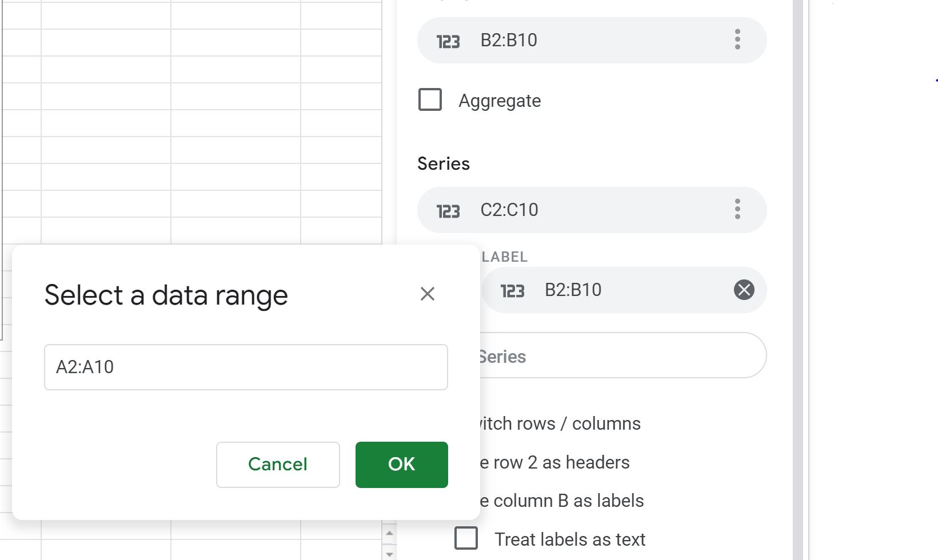The width and height of the screenshot is (938, 560).
Task: Click the scrollbar up arrow
Action: (x=390, y=532)
